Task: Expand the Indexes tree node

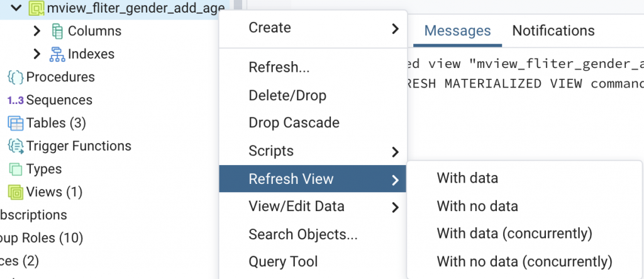Action: pyautogui.click(x=36, y=54)
